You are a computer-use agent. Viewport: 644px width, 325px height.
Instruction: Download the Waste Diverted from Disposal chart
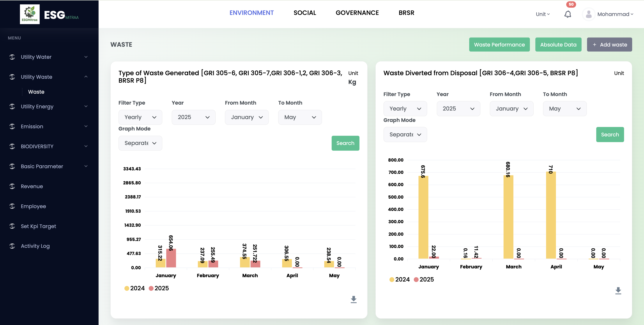(x=618, y=291)
